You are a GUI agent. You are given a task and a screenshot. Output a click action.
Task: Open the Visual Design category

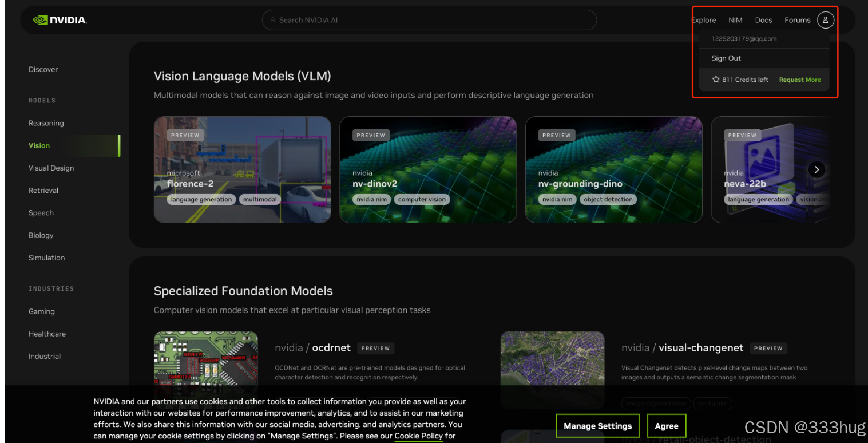51,168
